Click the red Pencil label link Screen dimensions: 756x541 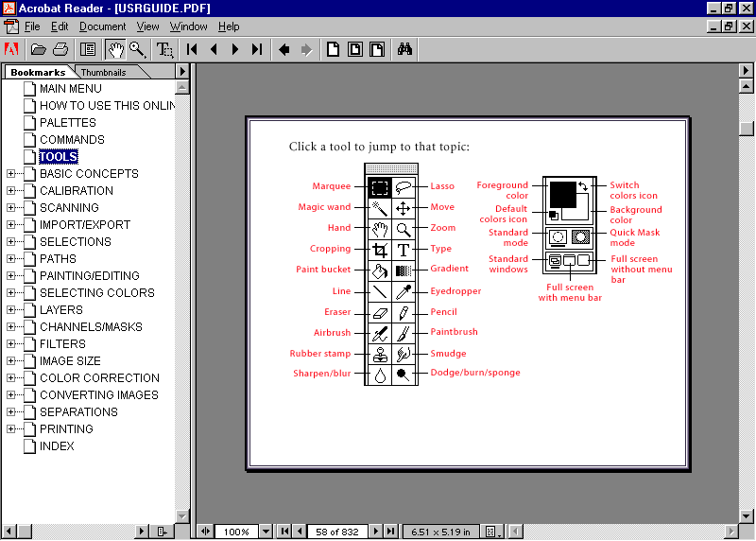[x=443, y=312]
